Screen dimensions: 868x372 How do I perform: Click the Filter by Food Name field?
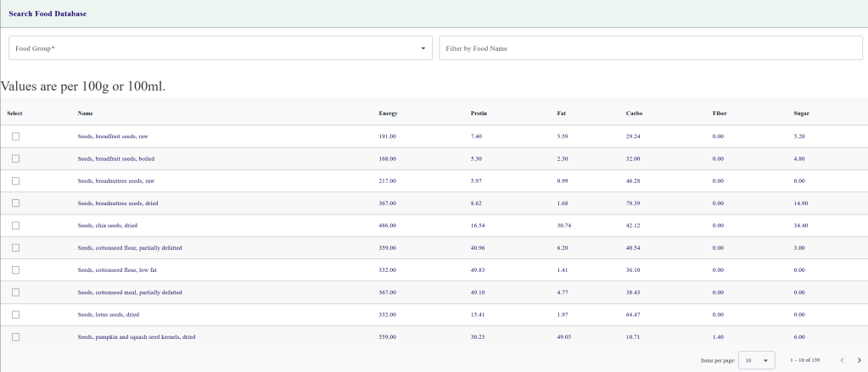[x=650, y=48]
